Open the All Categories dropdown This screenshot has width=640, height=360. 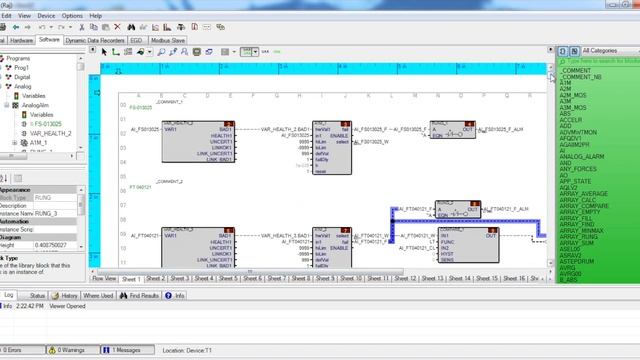point(610,51)
